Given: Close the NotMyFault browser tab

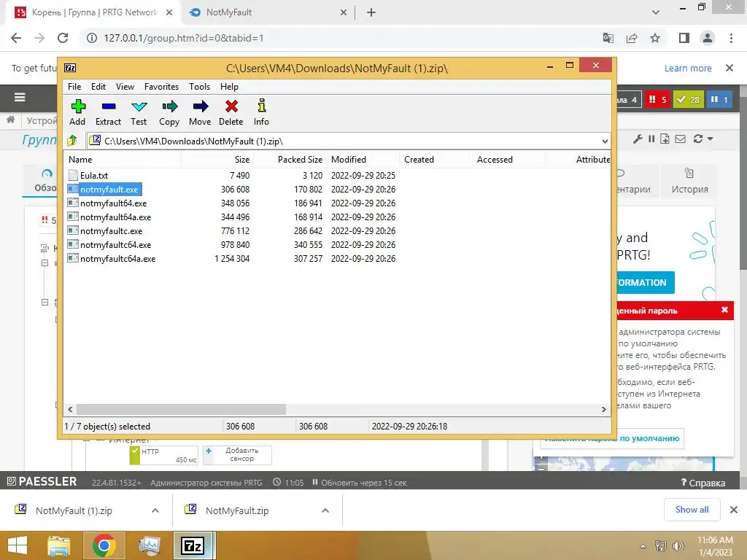Looking at the screenshot, I should pyautogui.click(x=344, y=13).
